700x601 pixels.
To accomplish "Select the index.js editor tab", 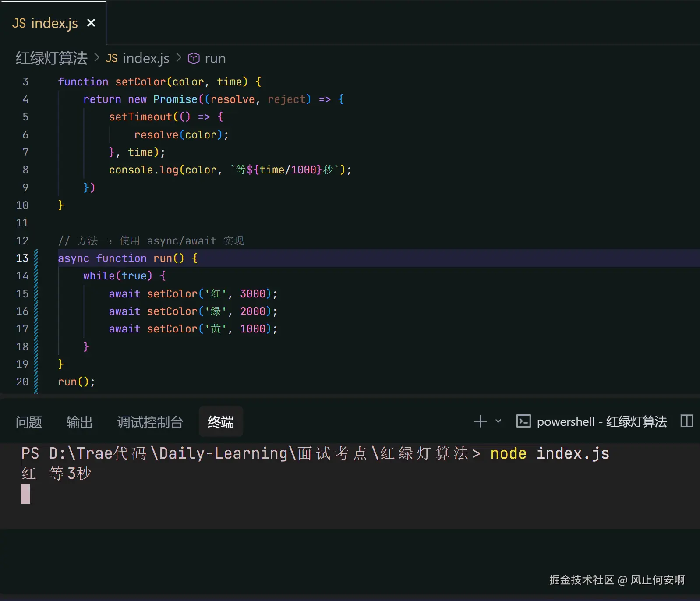I will [x=53, y=23].
